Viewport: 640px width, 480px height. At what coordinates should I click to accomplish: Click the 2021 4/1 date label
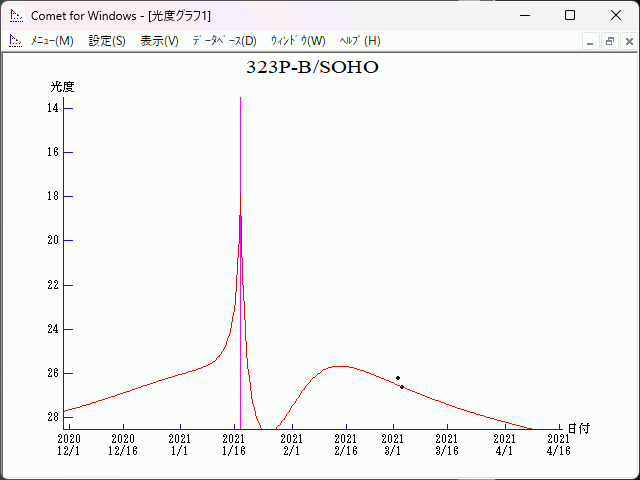point(505,445)
